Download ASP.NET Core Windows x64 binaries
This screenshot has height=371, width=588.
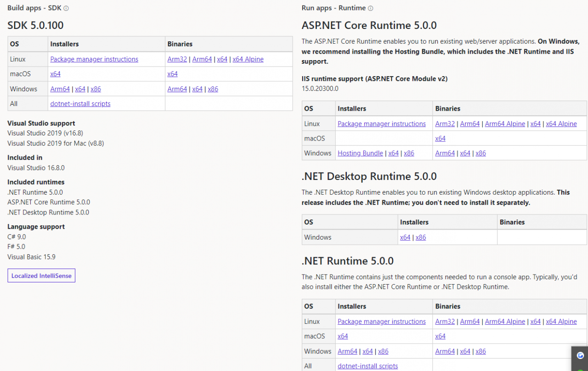click(465, 153)
